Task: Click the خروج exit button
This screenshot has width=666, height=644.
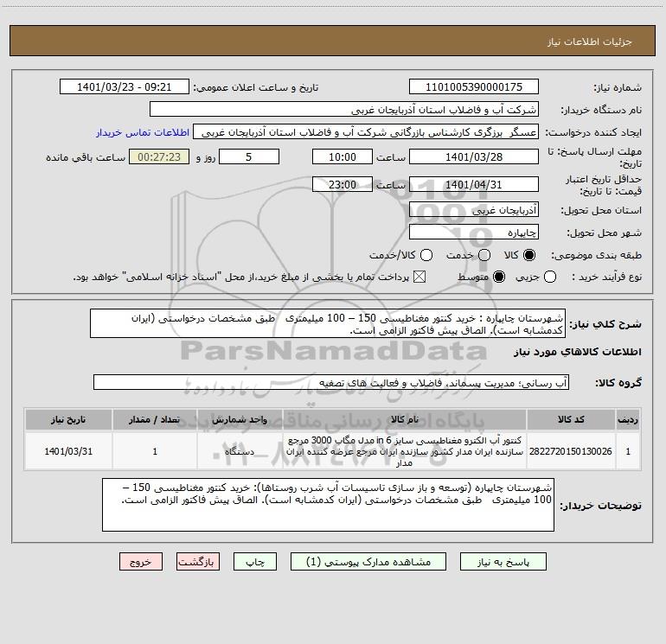Action: point(141,562)
